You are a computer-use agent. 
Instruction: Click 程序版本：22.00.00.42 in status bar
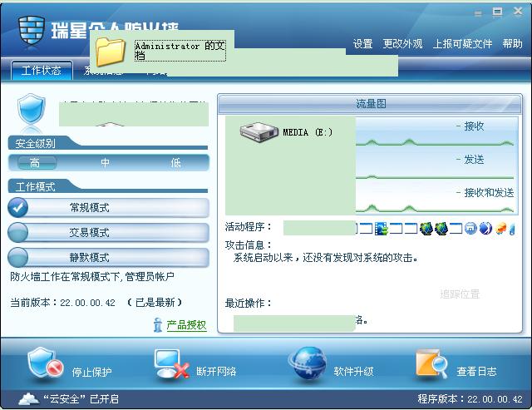pos(470,399)
